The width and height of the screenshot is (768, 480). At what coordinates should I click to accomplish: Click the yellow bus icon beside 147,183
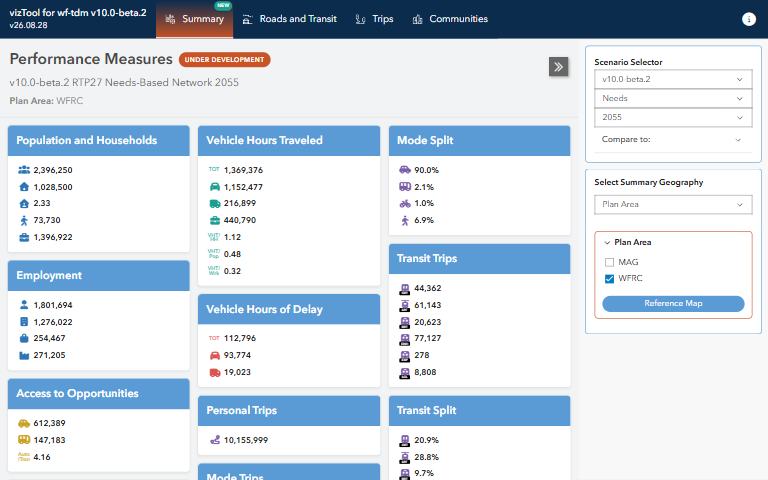pos(24,440)
